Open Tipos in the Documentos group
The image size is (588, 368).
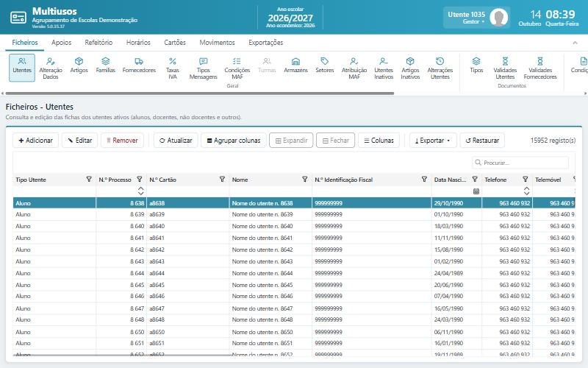coord(476,65)
